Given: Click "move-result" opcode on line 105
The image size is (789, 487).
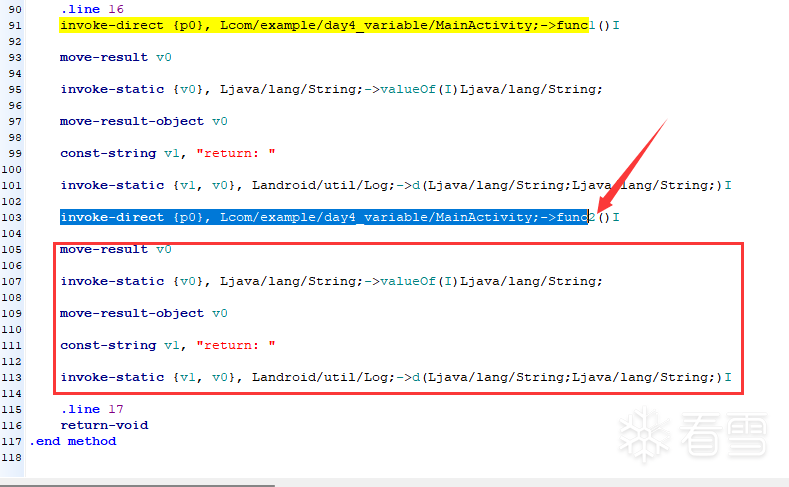Looking at the screenshot, I should click(x=104, y=249).
